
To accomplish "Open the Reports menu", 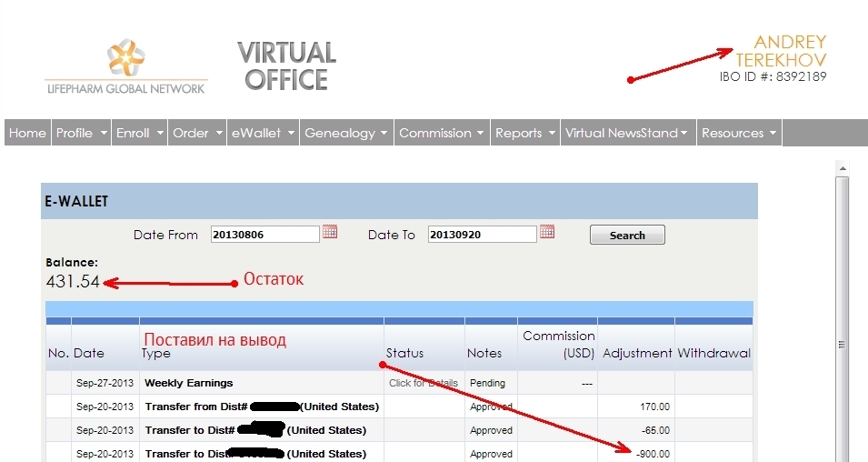I will (524, 133).
